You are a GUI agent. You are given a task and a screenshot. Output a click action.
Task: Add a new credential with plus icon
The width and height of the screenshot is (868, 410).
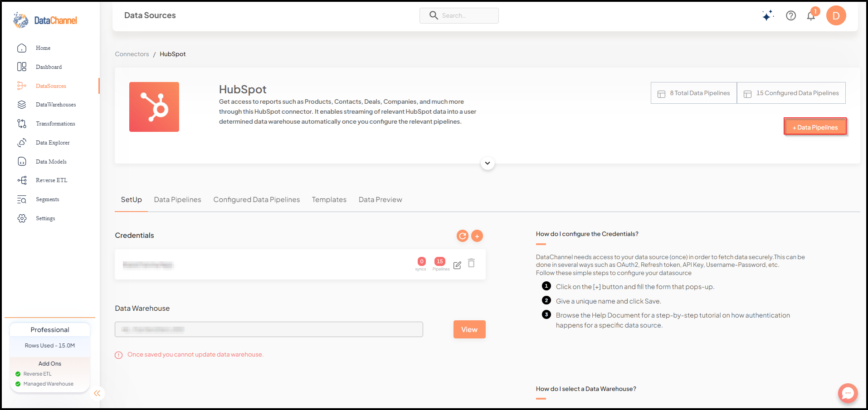point(477,236)
